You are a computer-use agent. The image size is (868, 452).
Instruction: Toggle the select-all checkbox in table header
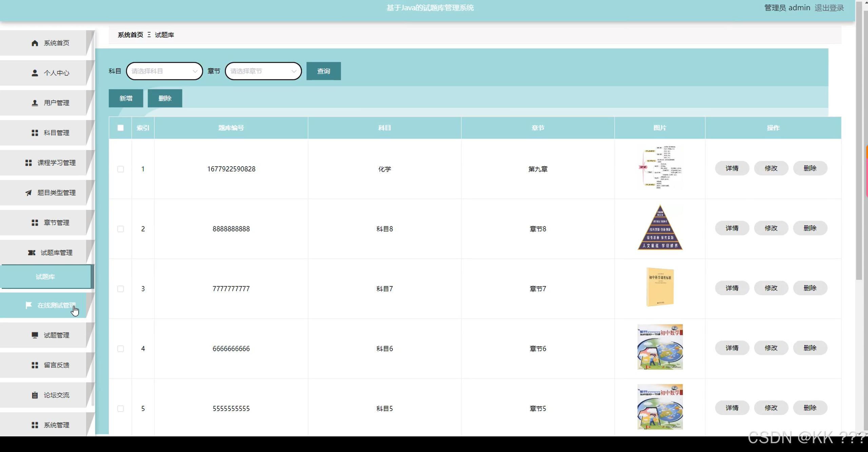click(120, 128)
